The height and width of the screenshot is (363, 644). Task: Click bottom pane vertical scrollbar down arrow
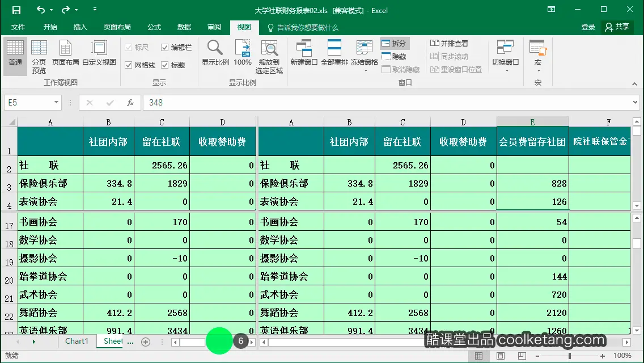637,331
